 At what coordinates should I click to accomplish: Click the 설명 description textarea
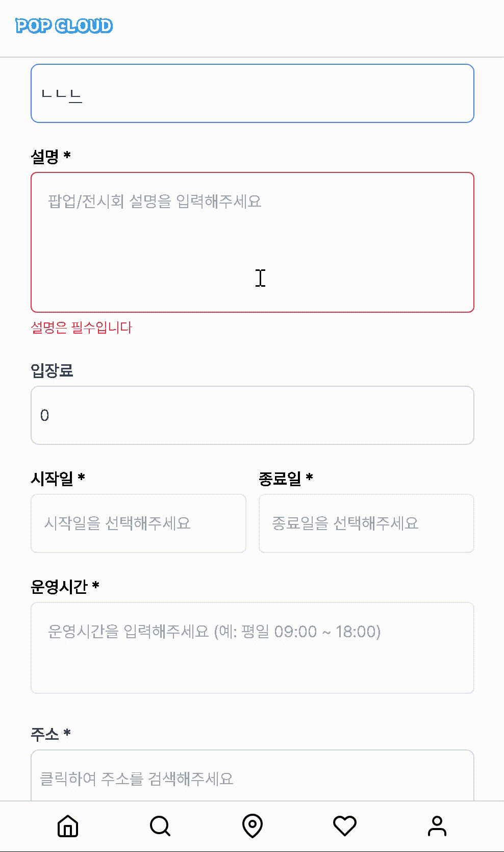pos(253,242)
